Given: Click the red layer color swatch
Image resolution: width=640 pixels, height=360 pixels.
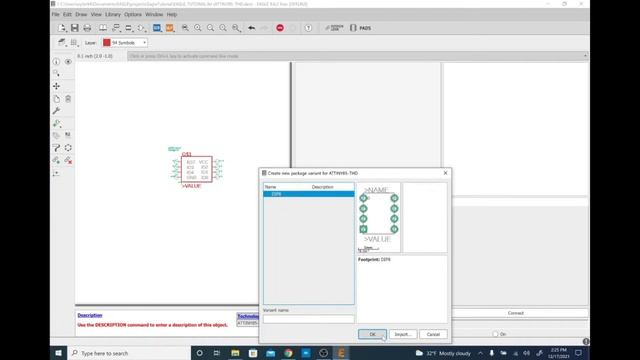Looking at the screenshot, I should (107, 42).
